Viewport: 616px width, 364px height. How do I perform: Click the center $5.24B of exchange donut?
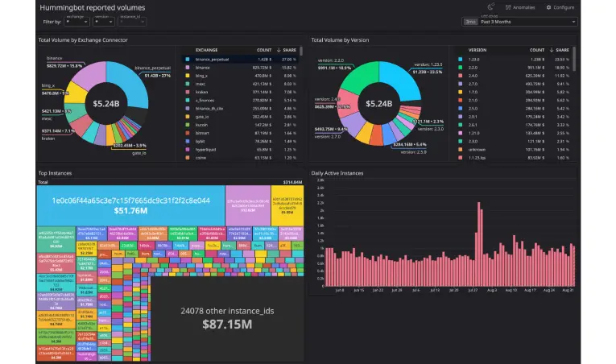coord(105,103)
